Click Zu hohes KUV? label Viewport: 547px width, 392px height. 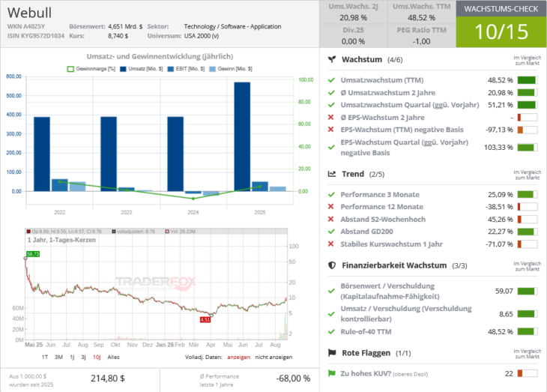[x=366, y=373]
